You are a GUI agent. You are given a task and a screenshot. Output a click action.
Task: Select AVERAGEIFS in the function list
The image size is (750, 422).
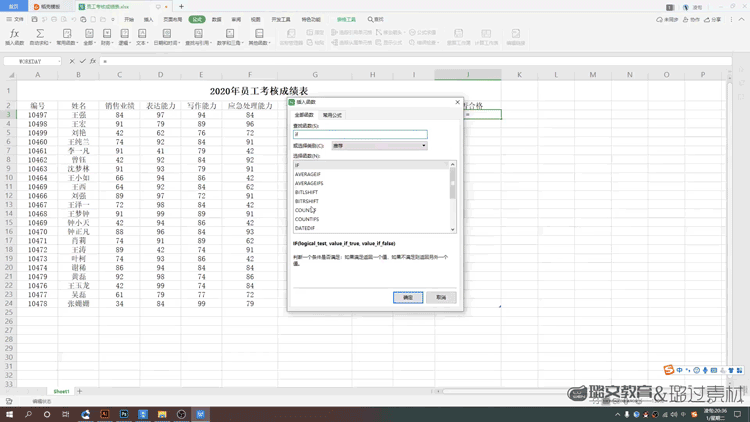click(x=371, y=183)
